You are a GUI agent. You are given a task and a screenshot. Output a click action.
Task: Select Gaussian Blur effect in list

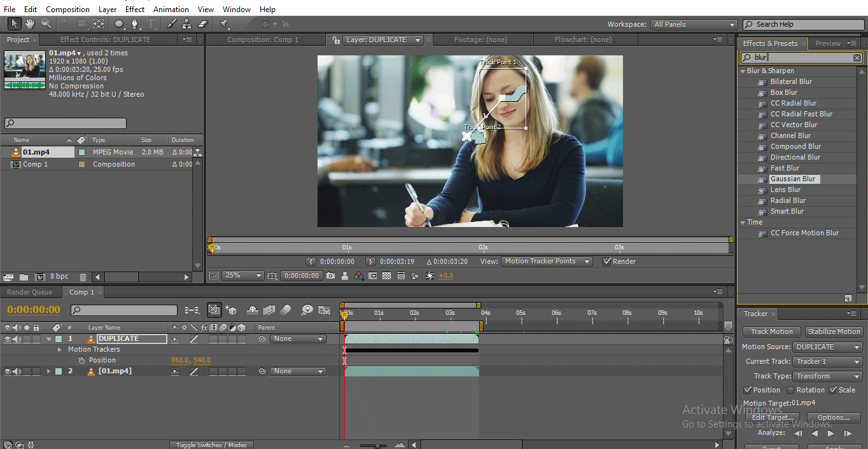coord(792,179)
